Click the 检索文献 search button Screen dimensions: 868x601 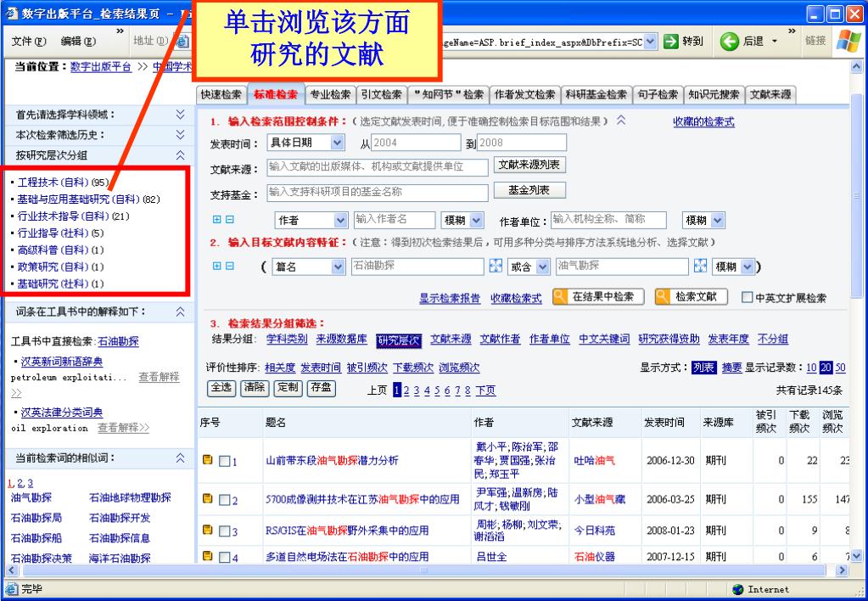coord(691,297)
